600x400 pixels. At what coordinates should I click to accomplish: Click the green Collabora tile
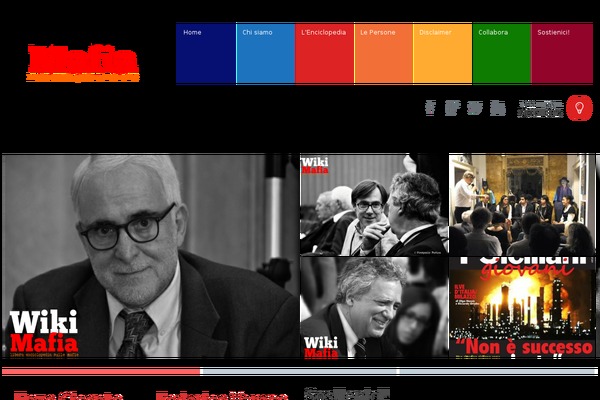(x=502, y=53)
